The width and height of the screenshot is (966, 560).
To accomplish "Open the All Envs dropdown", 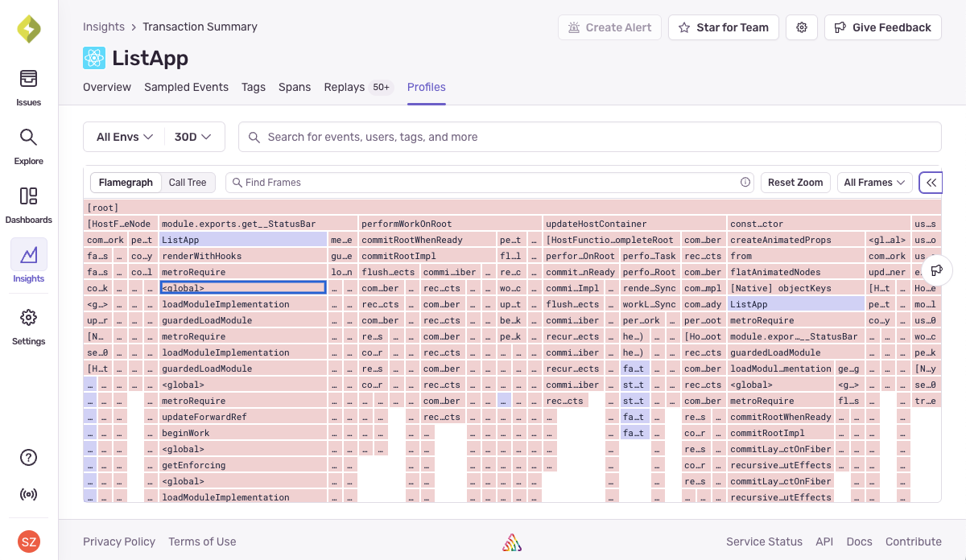I will (123, 137).
